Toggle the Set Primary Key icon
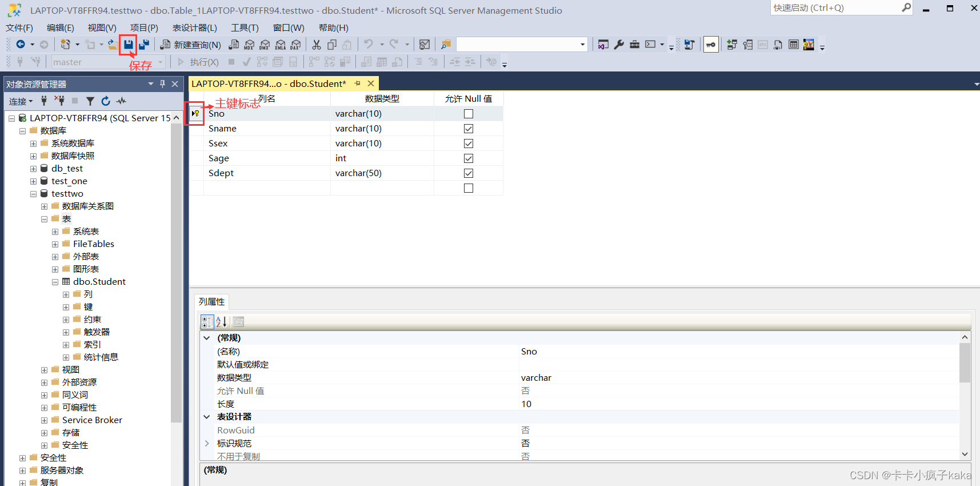The width and height of the screenshot is (980, 486). (711, 45)
